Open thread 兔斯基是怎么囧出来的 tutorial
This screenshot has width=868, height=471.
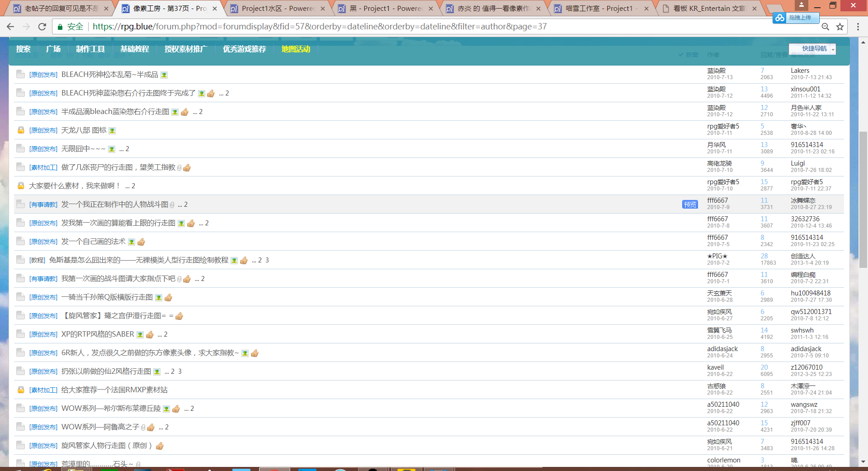138,260
